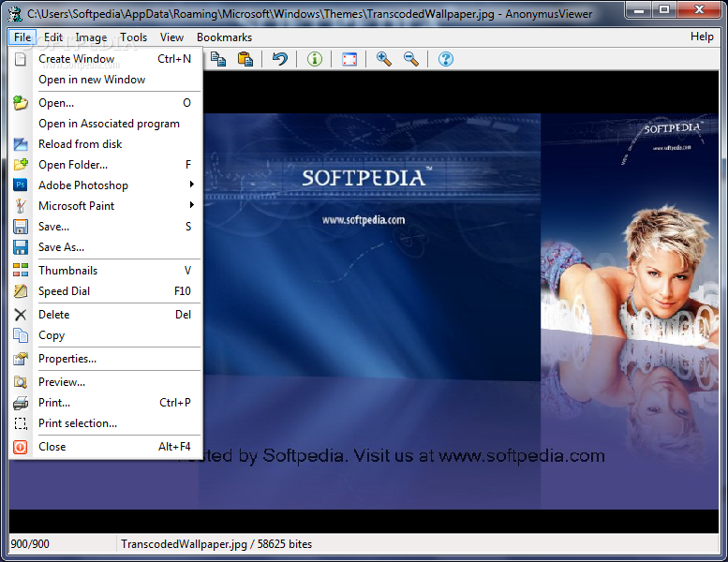Viewport: 728px width, 562px height.
Task: Click the Speed Dial notepad icon
Action: pos(21,291)
